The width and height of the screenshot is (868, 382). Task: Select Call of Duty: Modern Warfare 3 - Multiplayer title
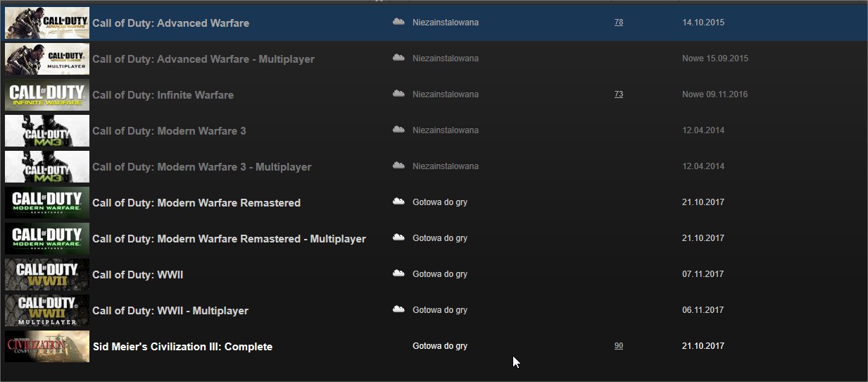click(202, 167)
